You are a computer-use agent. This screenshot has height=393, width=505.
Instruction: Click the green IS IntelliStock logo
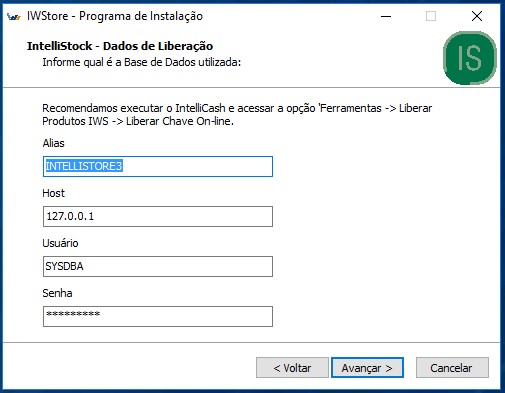[470, 58]
